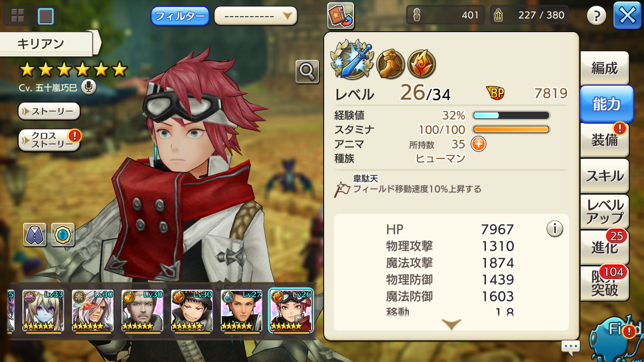Expand stats with the down chevron

[x=451, y=324]
